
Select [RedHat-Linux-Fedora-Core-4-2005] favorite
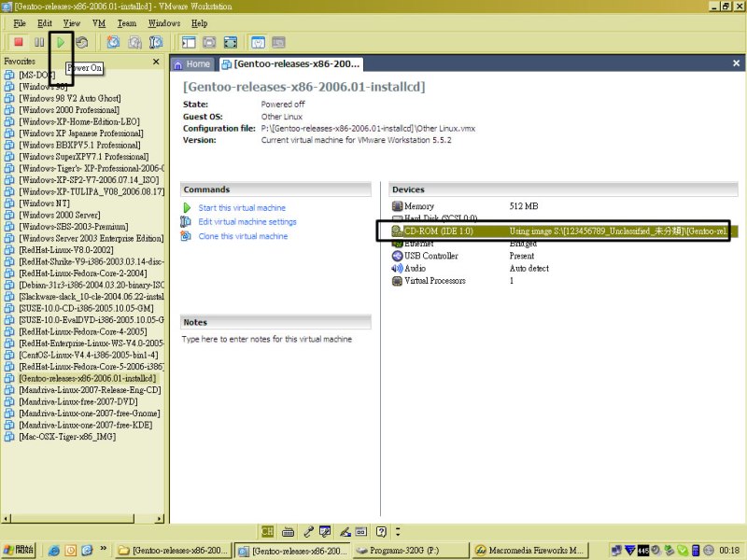coord(83,331)
